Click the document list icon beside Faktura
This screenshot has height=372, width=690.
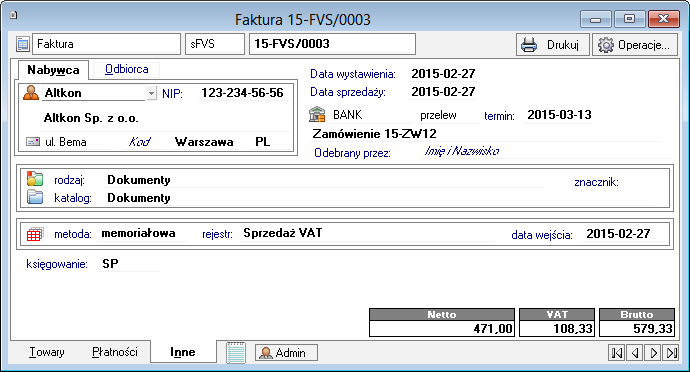click(x=22, y=44)
